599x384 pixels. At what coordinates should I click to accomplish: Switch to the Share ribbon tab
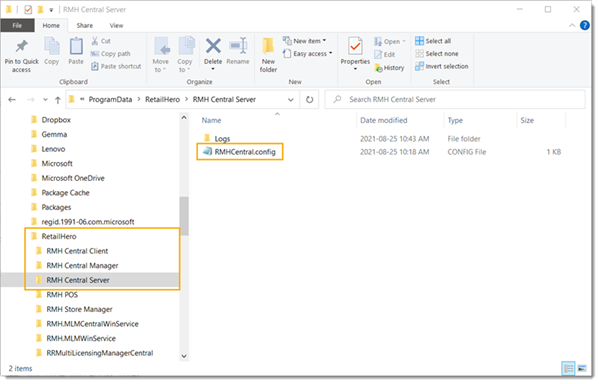coord(84,25)
